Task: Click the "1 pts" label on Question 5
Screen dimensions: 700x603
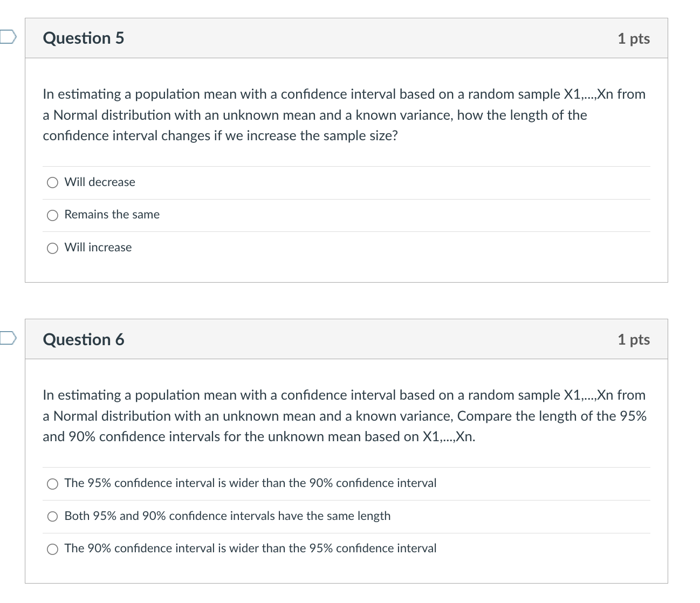Action: pos(634,38)
